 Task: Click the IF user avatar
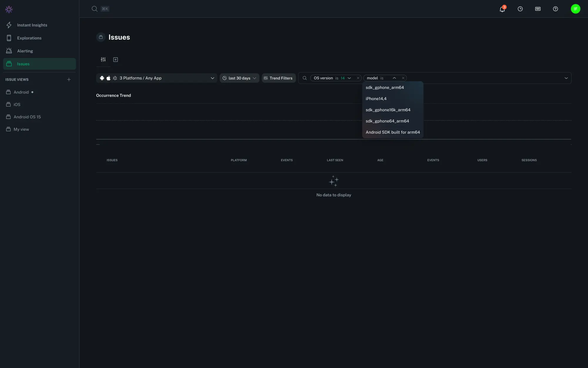tap(575, 9)
